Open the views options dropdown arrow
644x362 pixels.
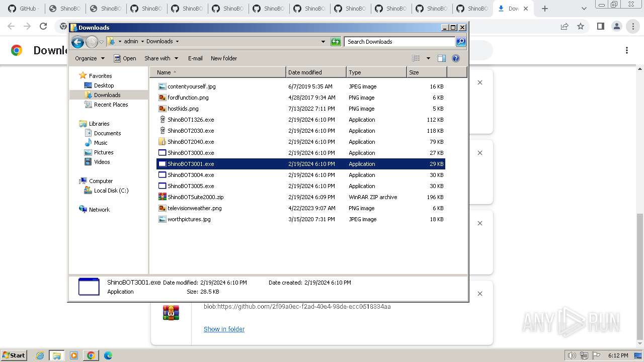[428, 58]
